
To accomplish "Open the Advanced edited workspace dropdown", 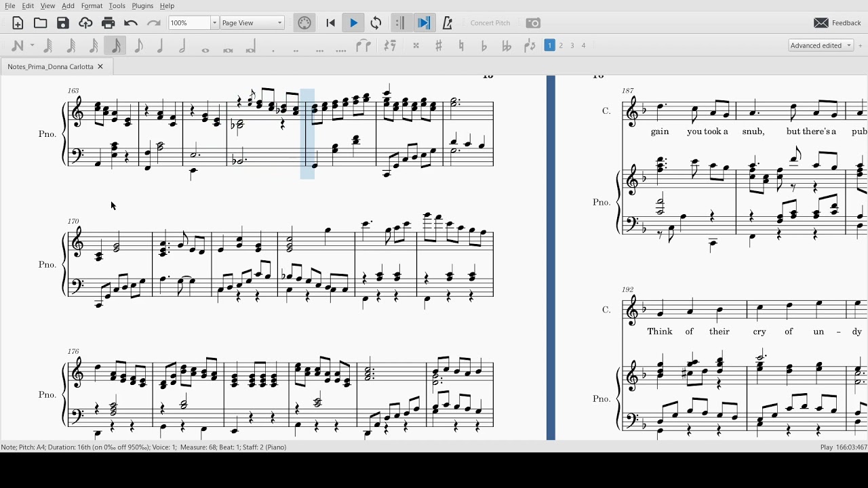I will pyautogui.click(x=821, y=45).
